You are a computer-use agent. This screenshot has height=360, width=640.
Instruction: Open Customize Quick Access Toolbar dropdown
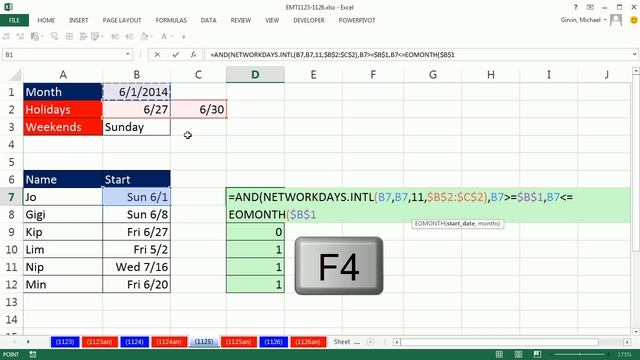tap(184, 36)
